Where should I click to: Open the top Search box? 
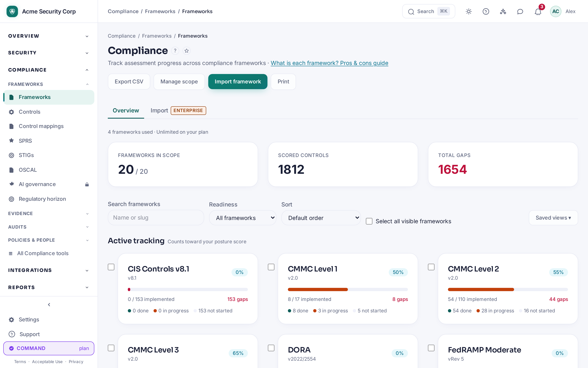428,11
